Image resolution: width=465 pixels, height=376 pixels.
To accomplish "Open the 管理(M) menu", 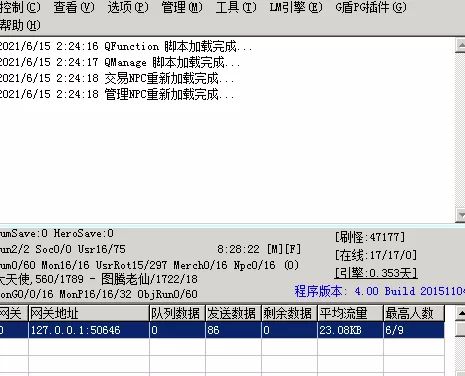I will (x=182, y=7).
